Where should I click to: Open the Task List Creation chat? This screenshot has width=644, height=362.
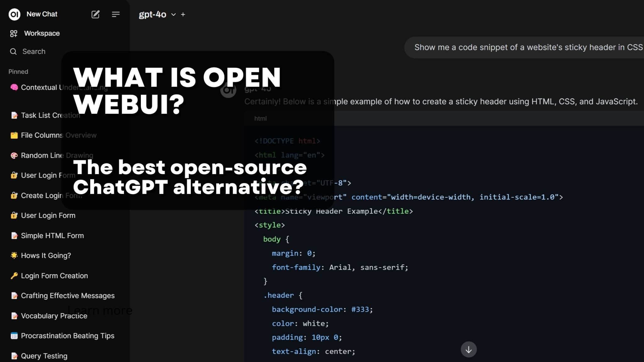(x=50, y=115)
